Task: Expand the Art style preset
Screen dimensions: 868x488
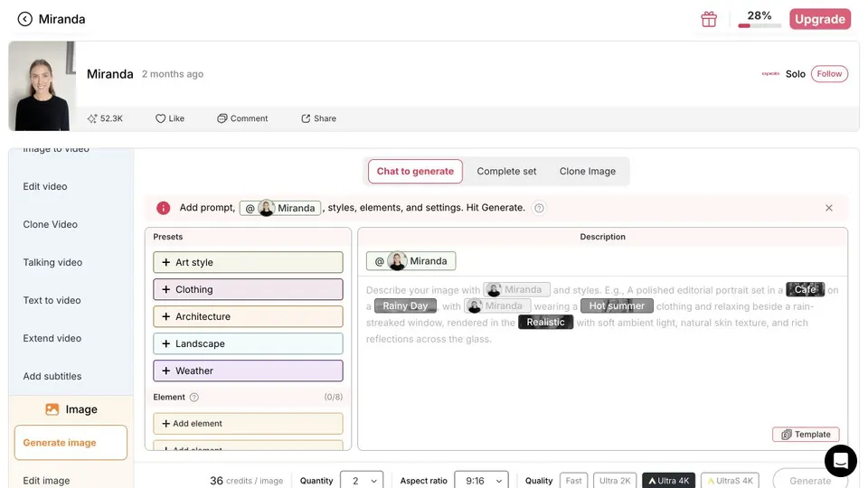Action: coord(248,262)
